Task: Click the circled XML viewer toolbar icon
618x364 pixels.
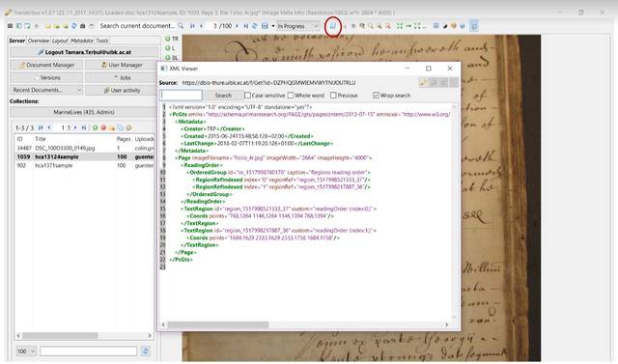Action: (333, 26)
